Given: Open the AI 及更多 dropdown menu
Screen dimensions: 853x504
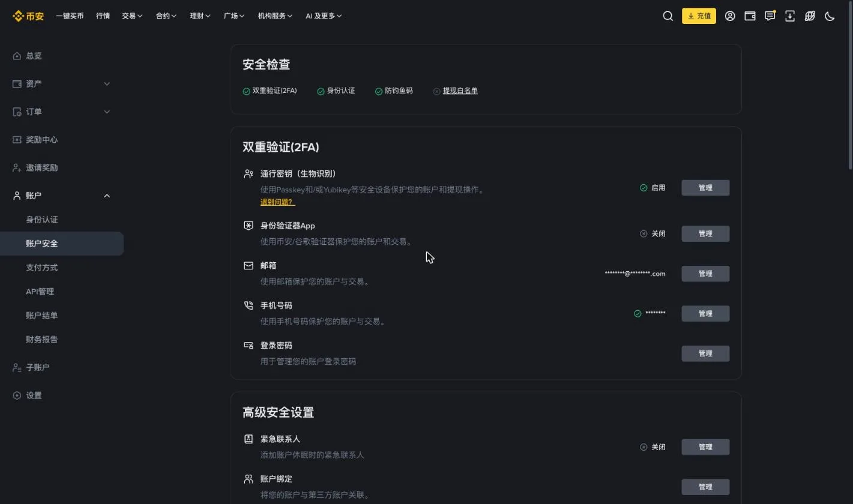Looking at the screenshot, I should [324, 16].
